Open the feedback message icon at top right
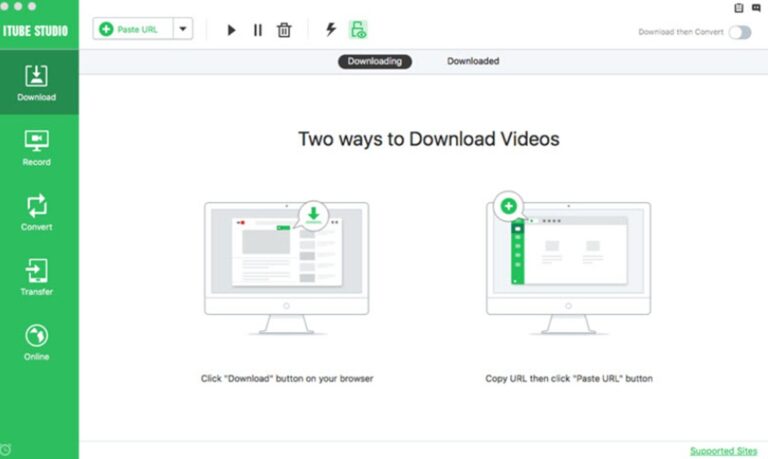Viewport: 768px width, 459px height. pyautogui.click(x=756, y=7)
